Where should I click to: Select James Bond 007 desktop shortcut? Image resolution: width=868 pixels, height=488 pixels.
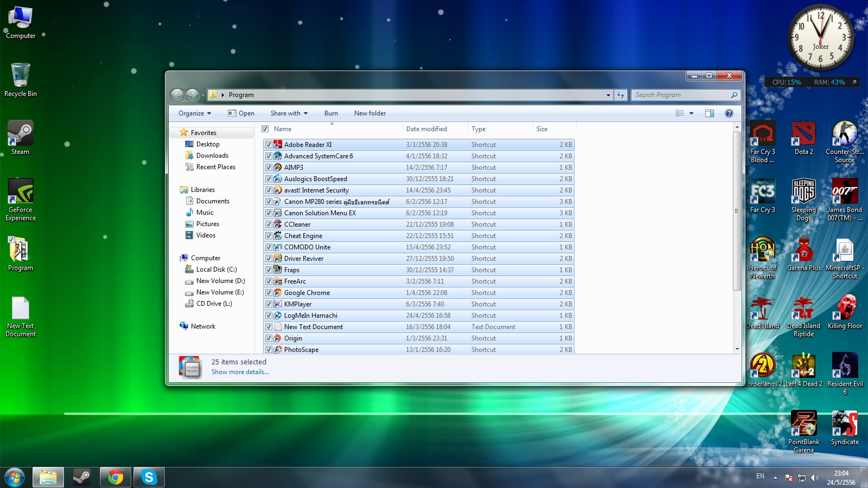click(845, 200)
